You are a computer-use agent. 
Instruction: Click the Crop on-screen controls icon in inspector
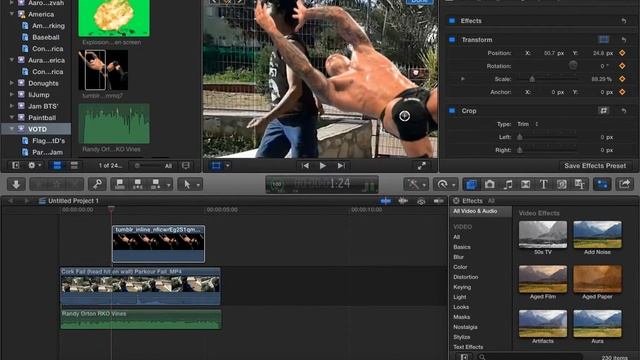tap(604, 111)
